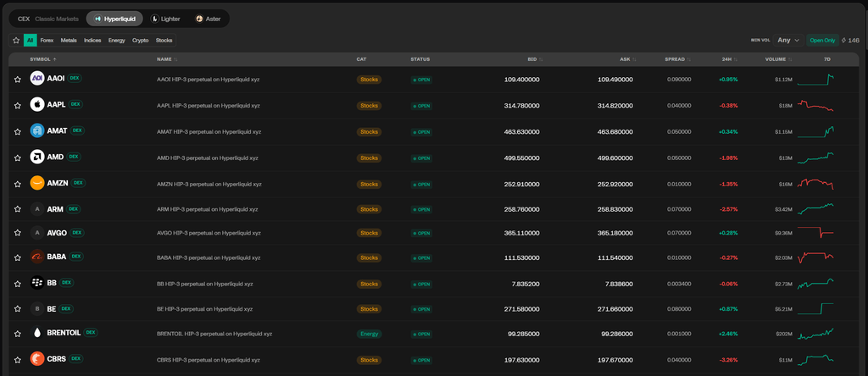Click the BRENTOIL volume $202M
Viewport: 868px width, 376px height.
click(x=784, y=334)
